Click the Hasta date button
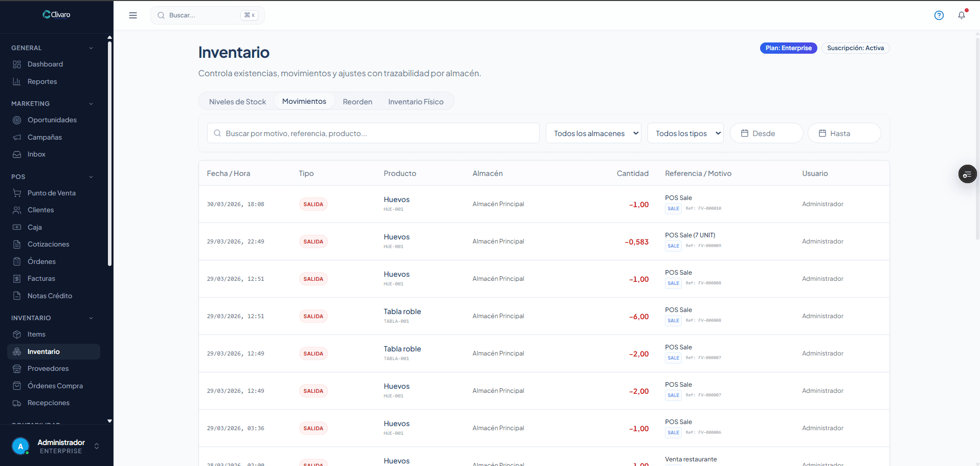Viewport: 980px width, 466px height. pos(844,134)
